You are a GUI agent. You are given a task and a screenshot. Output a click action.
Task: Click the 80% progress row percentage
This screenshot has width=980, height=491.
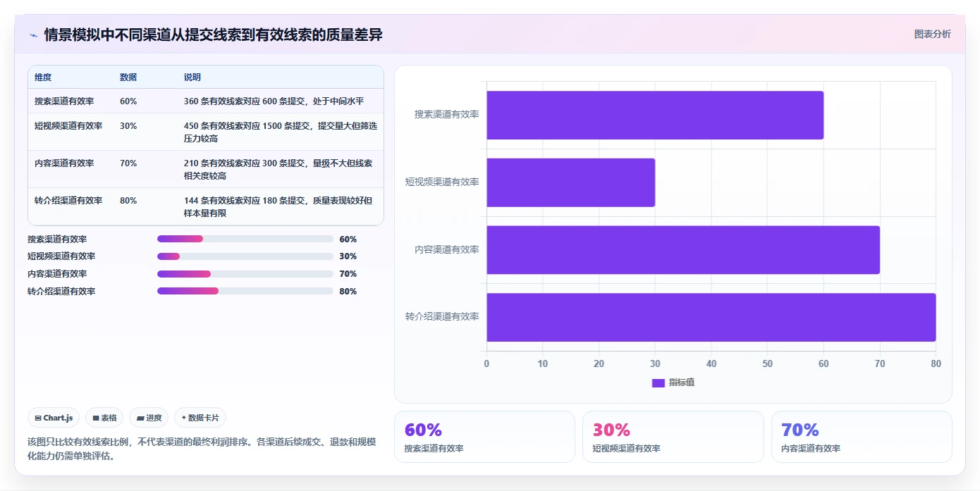click(348, 292)
